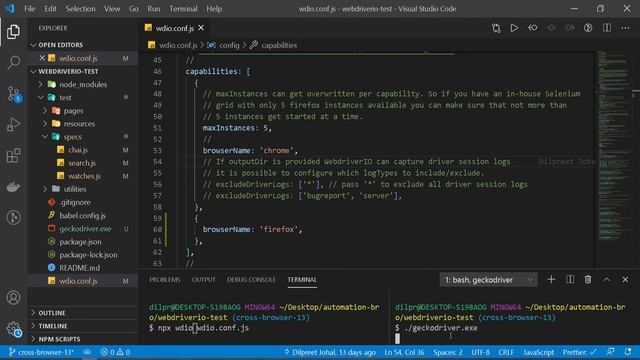Click Ln 54, Col 36 in status bar
This screenshot has width=640, height=360.
point(404,352)
